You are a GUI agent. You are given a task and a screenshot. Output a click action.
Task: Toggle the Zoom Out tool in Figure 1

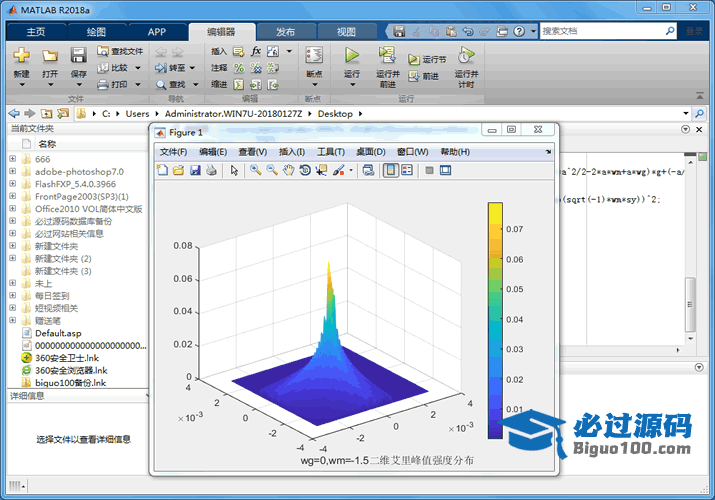(272, 170)
